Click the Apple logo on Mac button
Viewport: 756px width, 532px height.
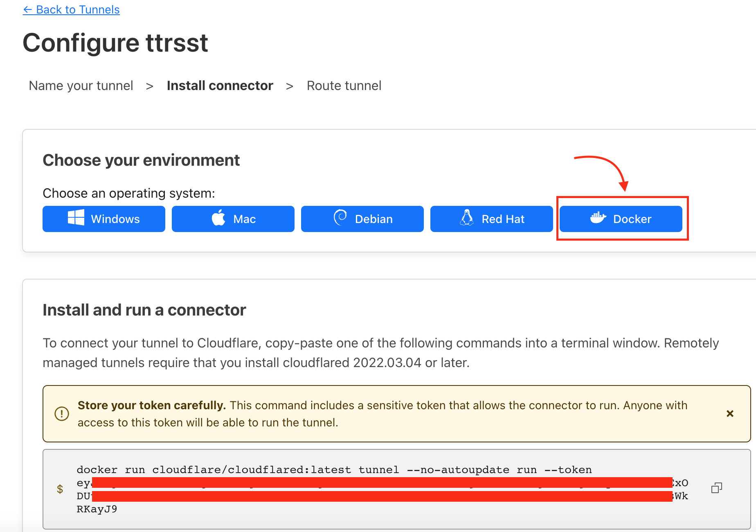coord(218,218)
